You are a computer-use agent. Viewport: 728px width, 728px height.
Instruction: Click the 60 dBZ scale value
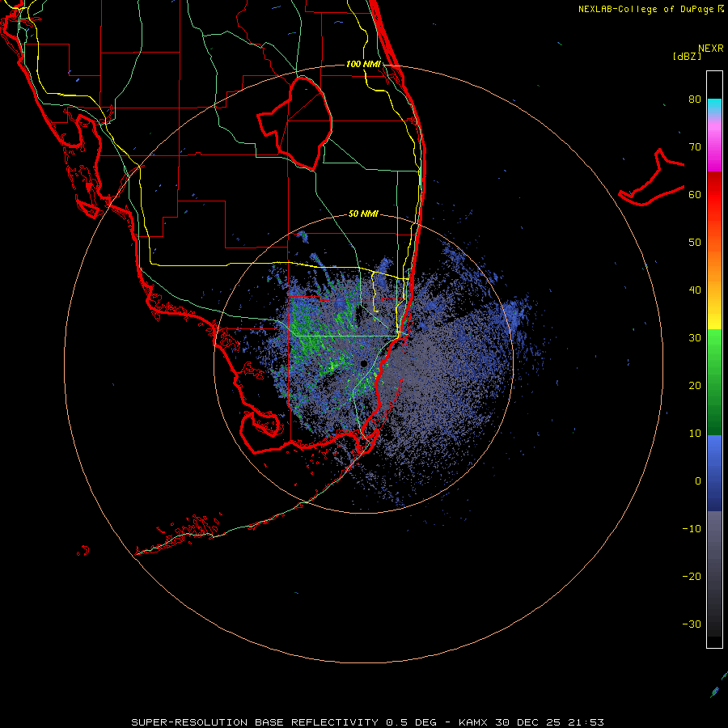(695, 194)
